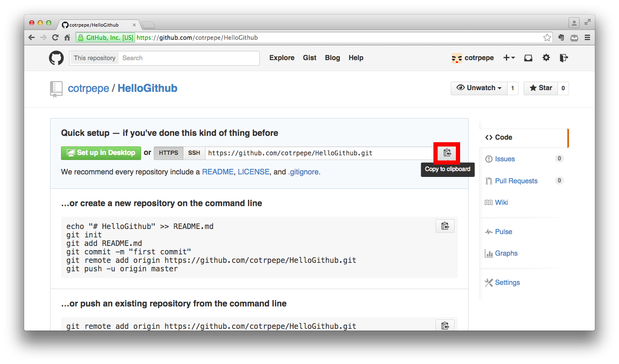Click the GitHub Octocat logo
This screenshot has width=619, height=364.
[x=56, y=58]
